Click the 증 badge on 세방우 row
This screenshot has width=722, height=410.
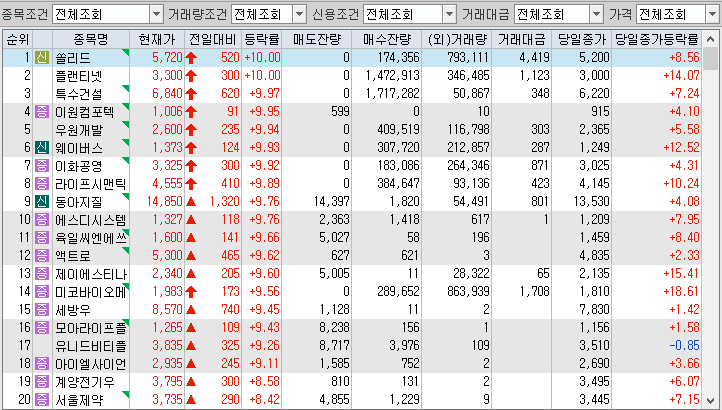click(42, 309)
